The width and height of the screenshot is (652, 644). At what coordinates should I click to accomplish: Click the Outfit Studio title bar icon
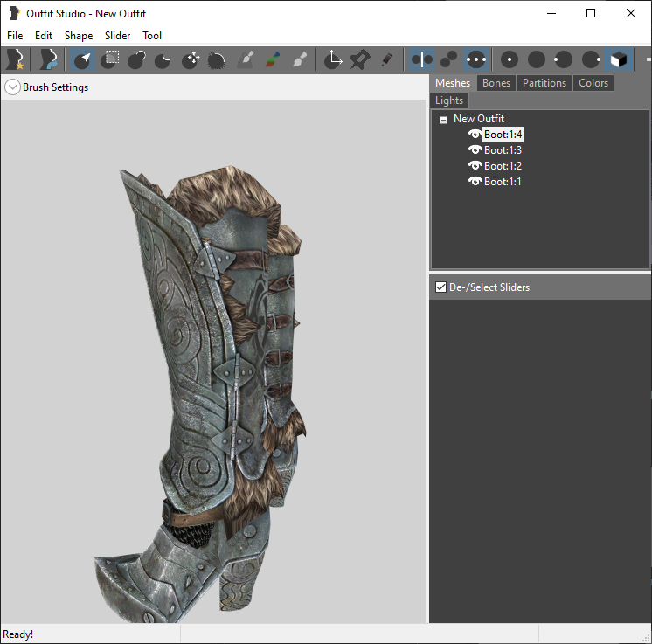coord(15,13)
